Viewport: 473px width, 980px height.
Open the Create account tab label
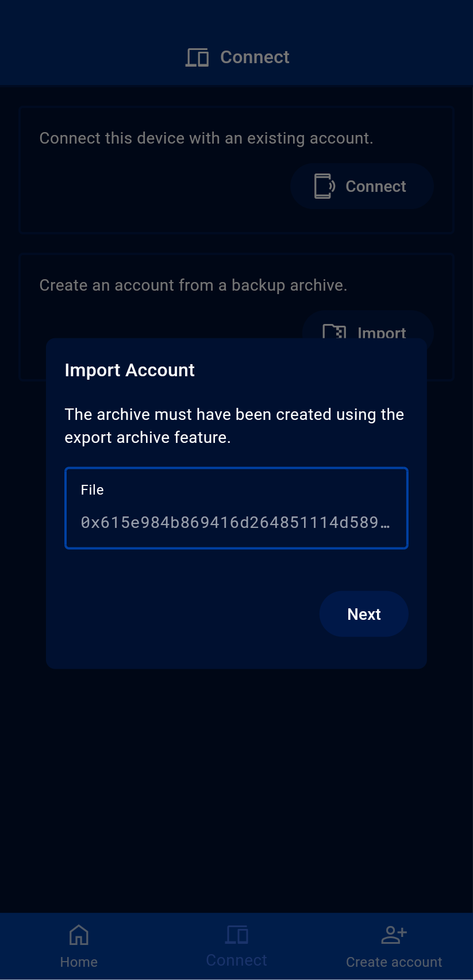(394, 962)
